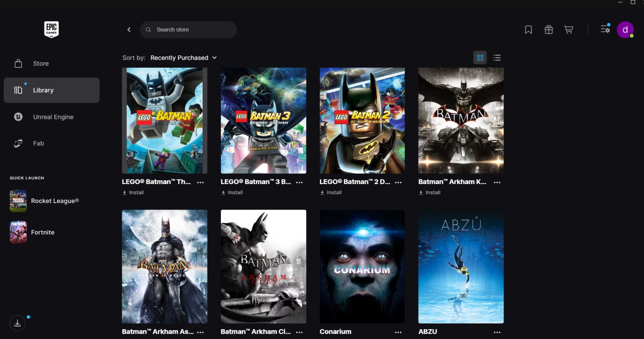Go back using the back arrow

click(x=129, y=29)
